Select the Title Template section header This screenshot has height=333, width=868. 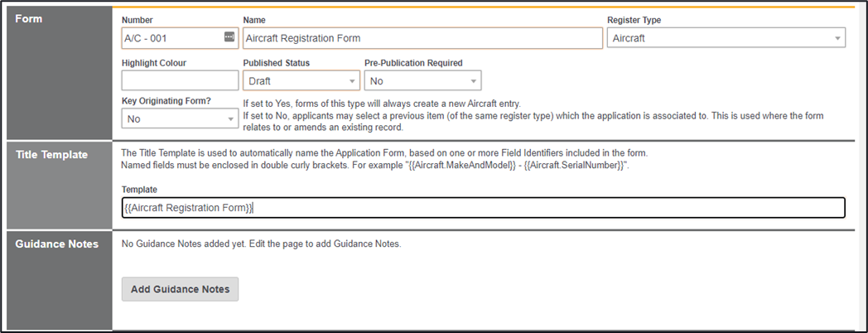coord(51,155)
